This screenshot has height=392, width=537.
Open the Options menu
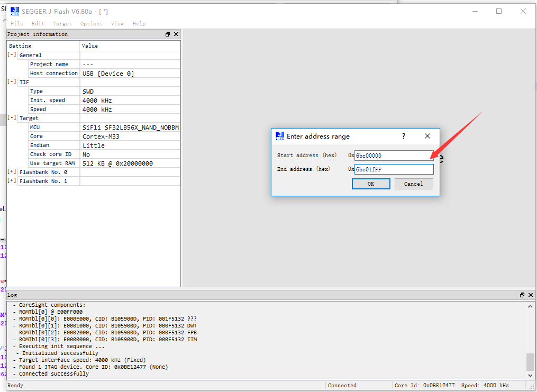(92, 24)
